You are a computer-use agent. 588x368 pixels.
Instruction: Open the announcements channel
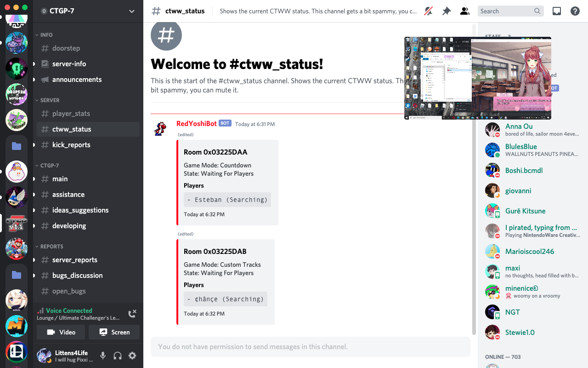[88, 80]
